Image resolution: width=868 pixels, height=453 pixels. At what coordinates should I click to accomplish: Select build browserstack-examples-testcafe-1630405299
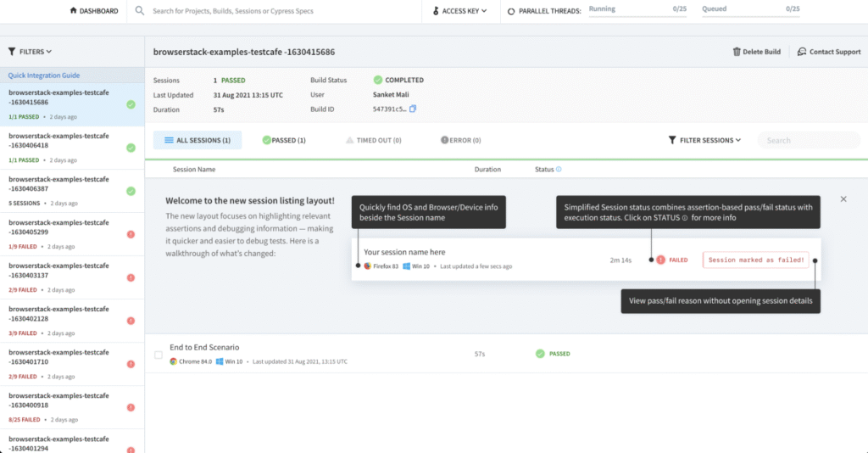point(72,234)
